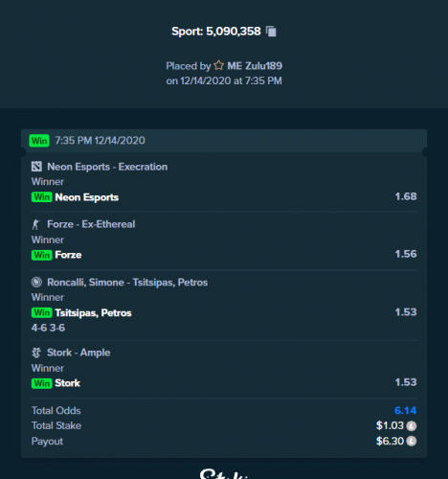Click the Dota 2 icon for Neon Esports match
The height and width of the screenshot is (479, 448).
36,167
